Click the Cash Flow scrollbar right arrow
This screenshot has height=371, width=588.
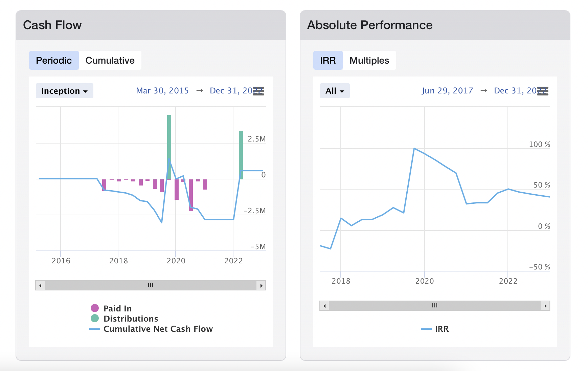261,285
